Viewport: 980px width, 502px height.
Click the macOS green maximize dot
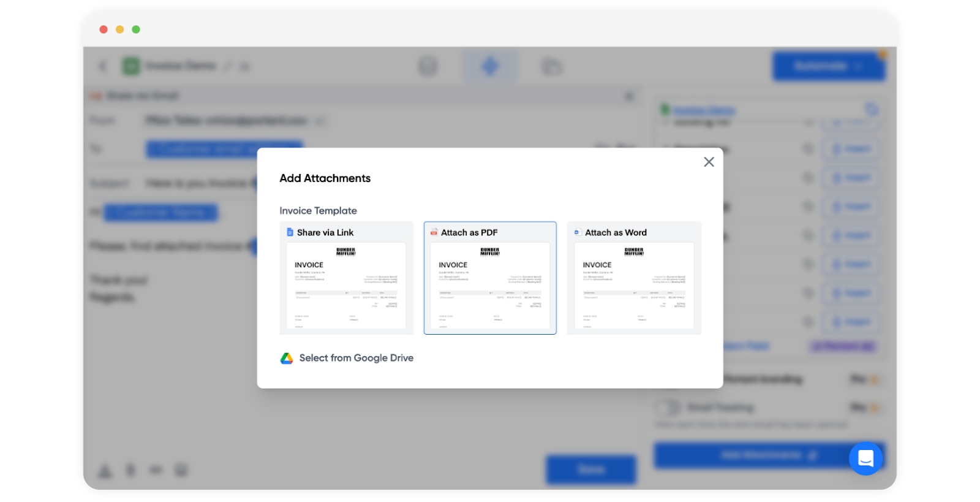coord(136,29)
